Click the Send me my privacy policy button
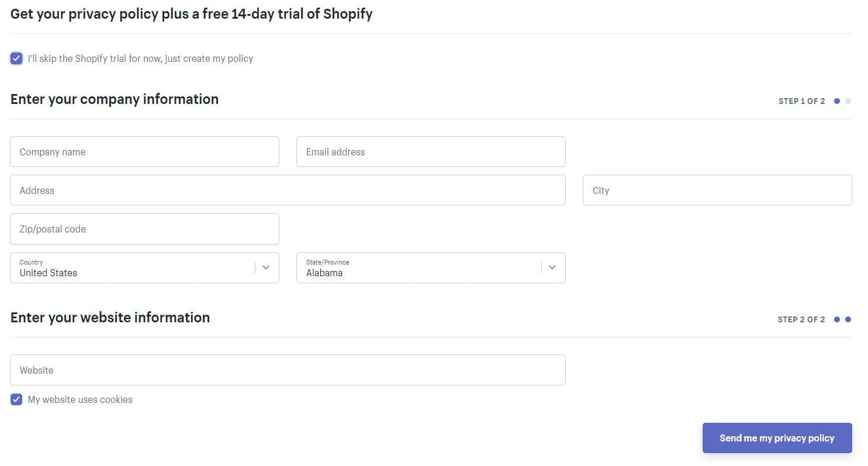Screen dimensions: 868x466 (777, 437)
